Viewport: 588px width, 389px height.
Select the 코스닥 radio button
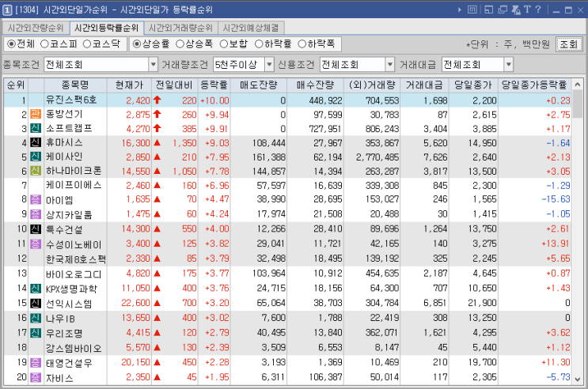[87, 44]
